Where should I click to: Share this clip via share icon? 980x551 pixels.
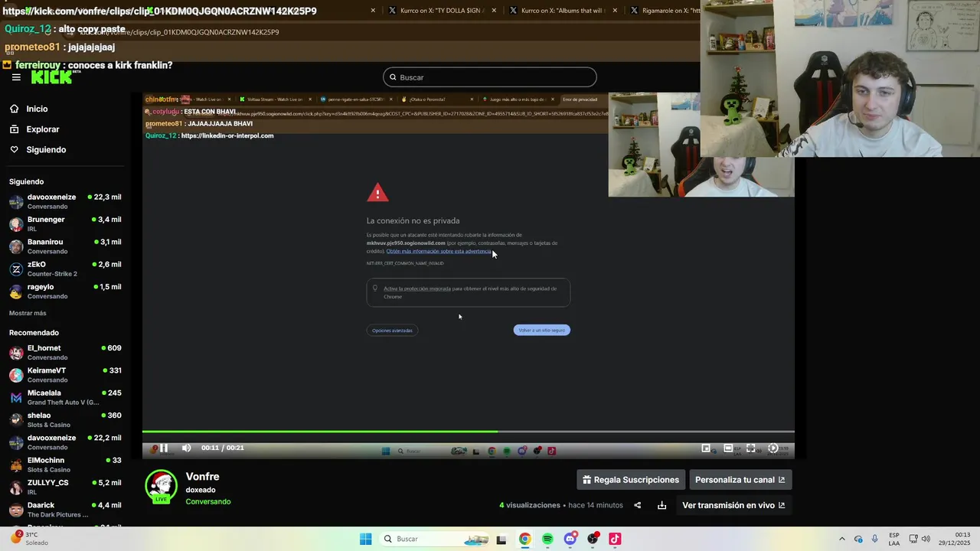(x=637, y=505)
